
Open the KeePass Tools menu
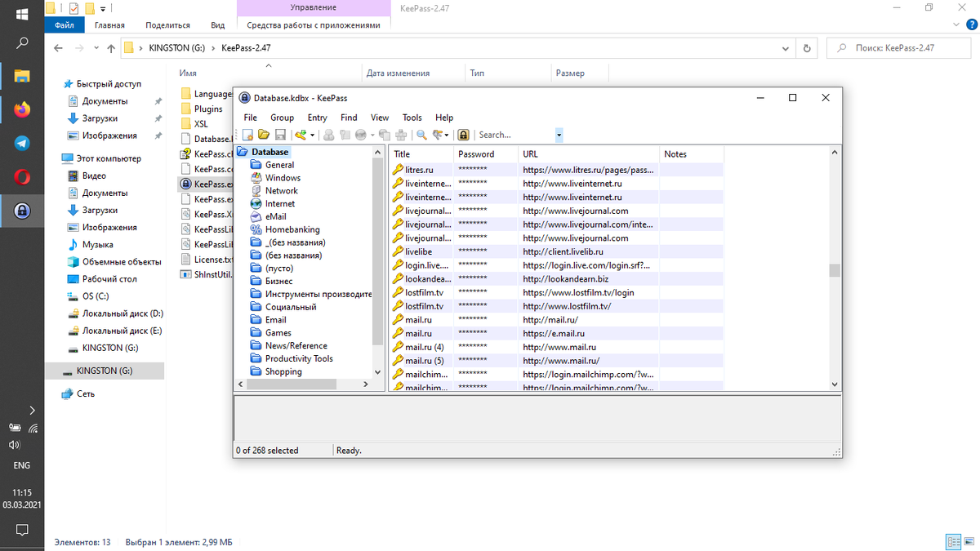(412, 118)
